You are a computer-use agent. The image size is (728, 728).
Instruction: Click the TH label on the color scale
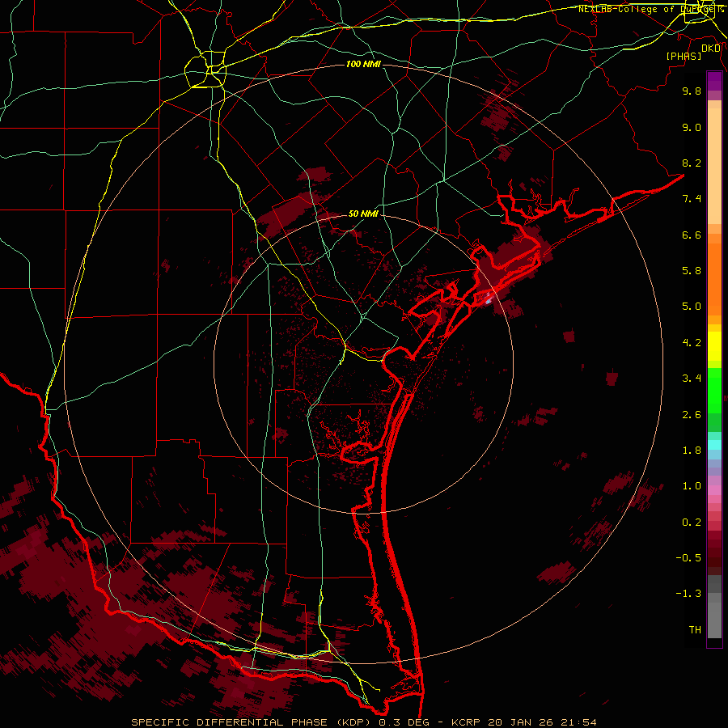[695, 630]
